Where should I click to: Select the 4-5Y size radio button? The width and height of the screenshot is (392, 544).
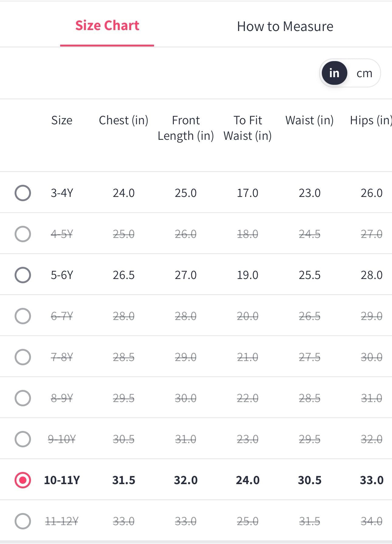point(23,234)
